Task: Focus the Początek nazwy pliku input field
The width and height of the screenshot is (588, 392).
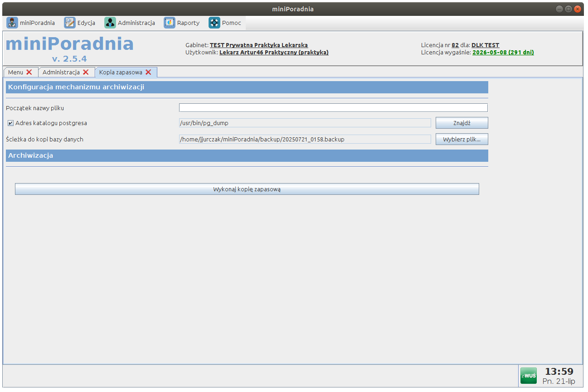Action: [333, 108]
